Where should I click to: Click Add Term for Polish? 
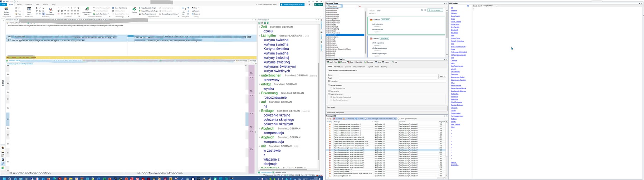coord(384,38)
